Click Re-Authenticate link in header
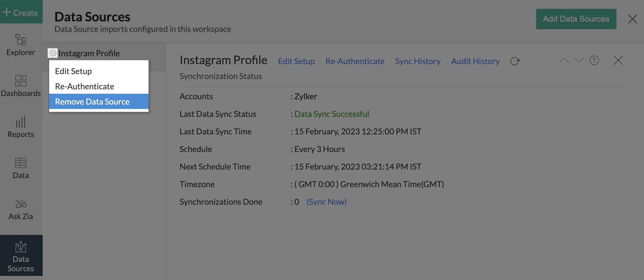 pos(355,61)
